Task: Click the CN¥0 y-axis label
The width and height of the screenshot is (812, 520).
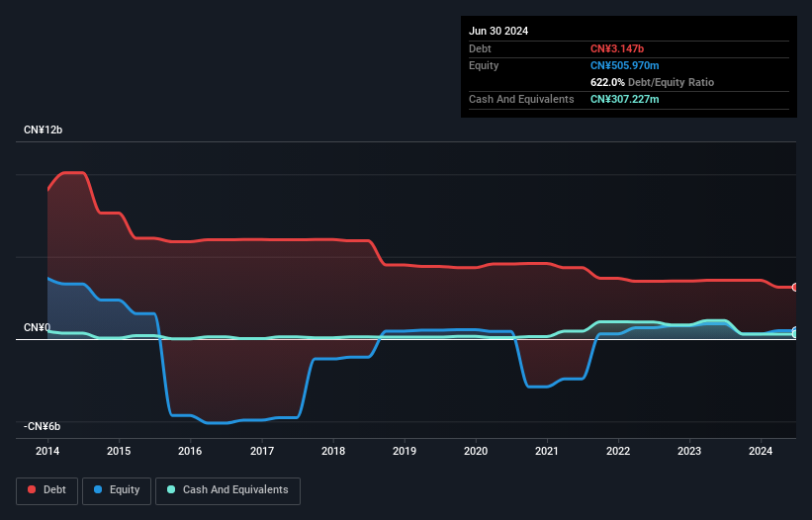Action: click(37, 327)
